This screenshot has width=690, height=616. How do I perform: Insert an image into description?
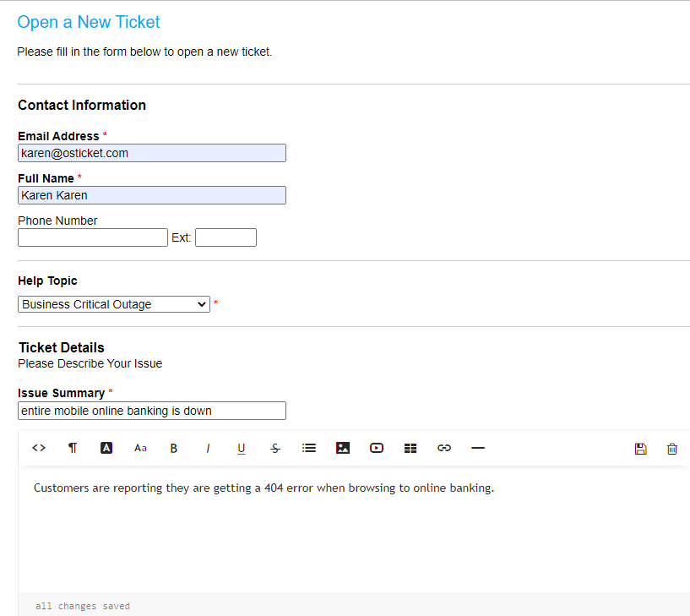click(x=343, y=449)
